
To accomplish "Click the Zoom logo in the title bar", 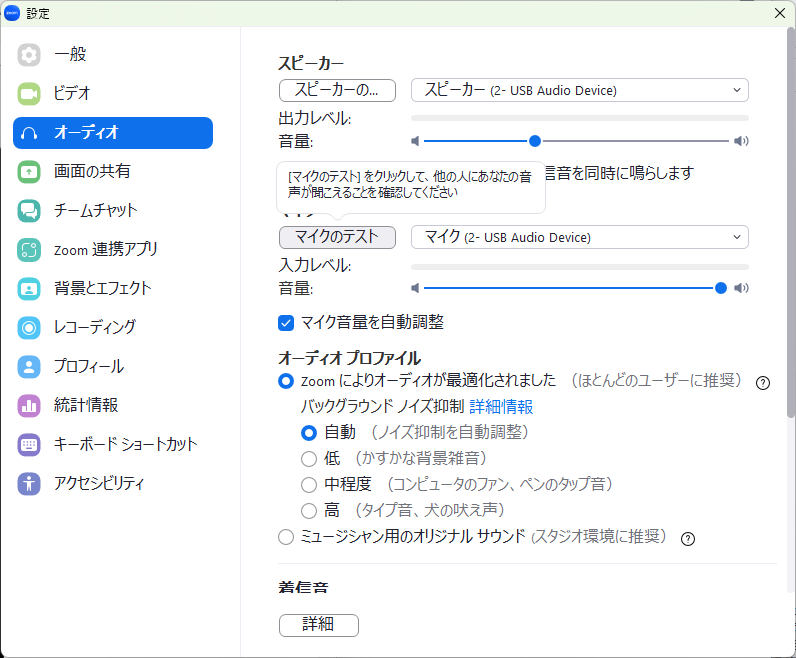I will pyautogui.click(x=12, y=13).
